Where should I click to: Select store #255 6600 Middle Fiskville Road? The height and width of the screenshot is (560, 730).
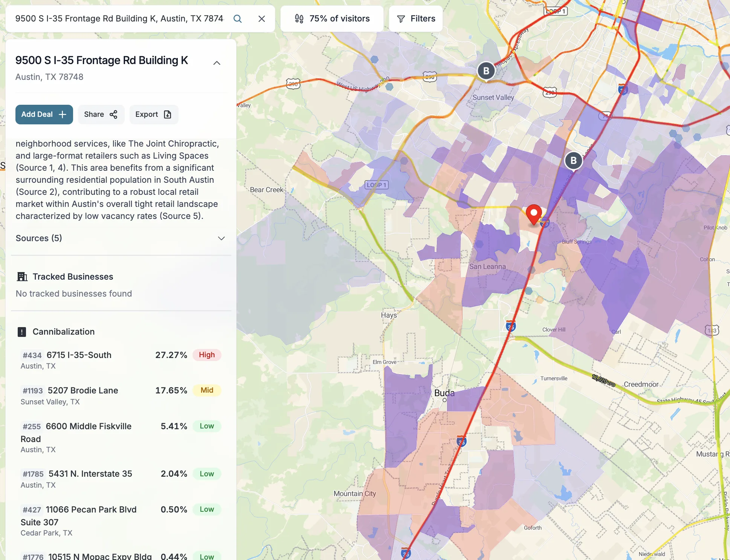(121, 438)
